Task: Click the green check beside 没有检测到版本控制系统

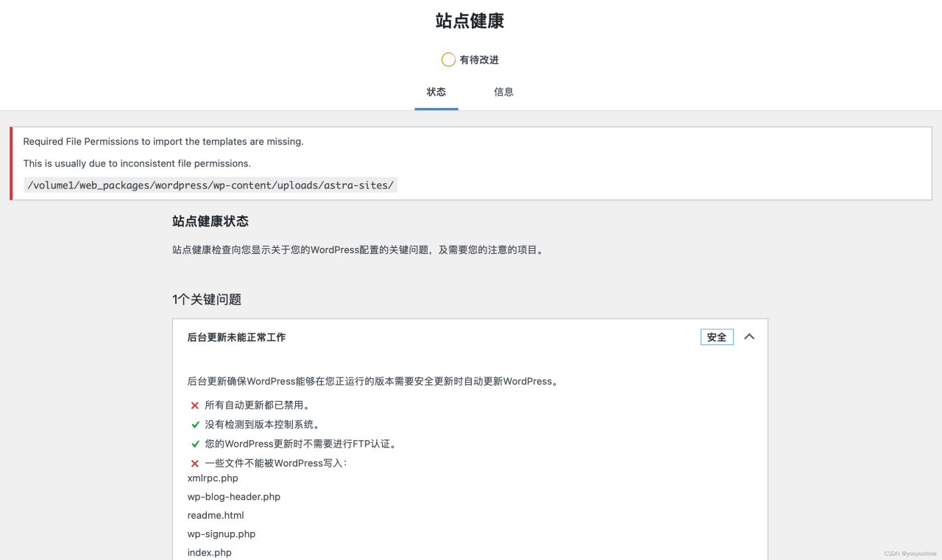Action: click(x=194, y=424)
